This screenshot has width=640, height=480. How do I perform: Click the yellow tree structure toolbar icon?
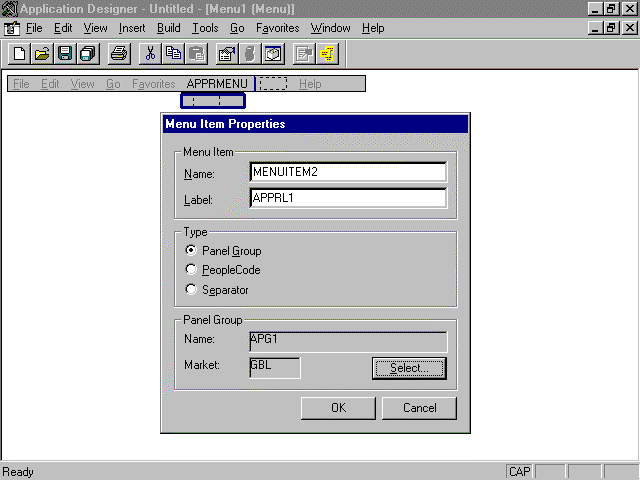(327, 53)
